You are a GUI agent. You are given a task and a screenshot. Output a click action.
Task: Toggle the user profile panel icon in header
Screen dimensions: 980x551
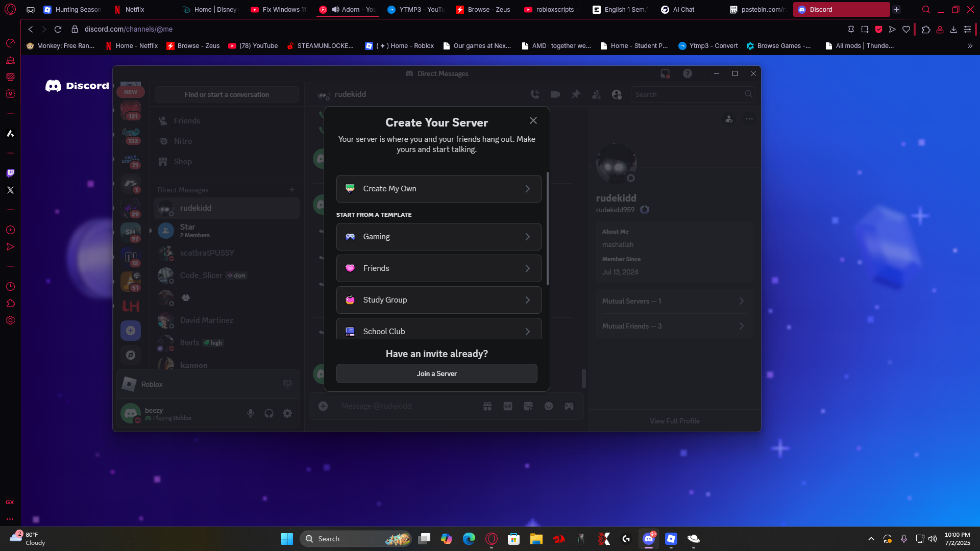pyautogui.click(x=617, y=94)
